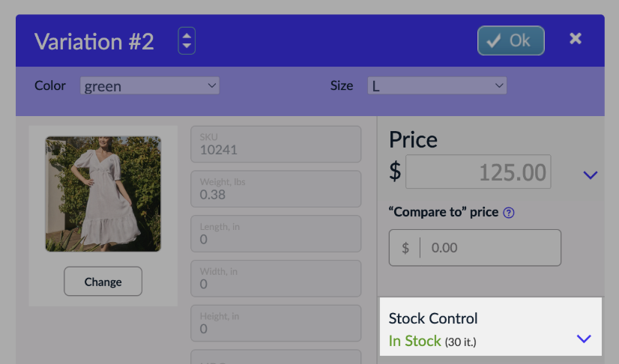This screenshot has width=619, height=364.
Task: Confirm changes with the Ok button
Action: (511, 40)
